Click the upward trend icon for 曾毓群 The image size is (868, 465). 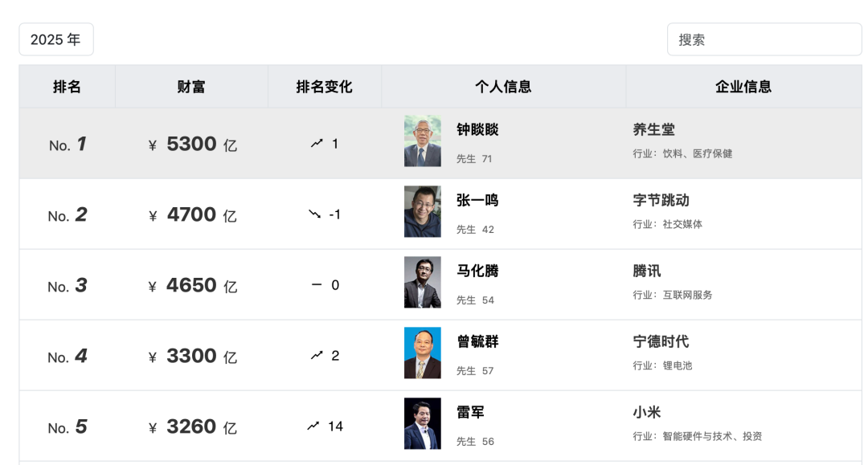tap(317, 356)
